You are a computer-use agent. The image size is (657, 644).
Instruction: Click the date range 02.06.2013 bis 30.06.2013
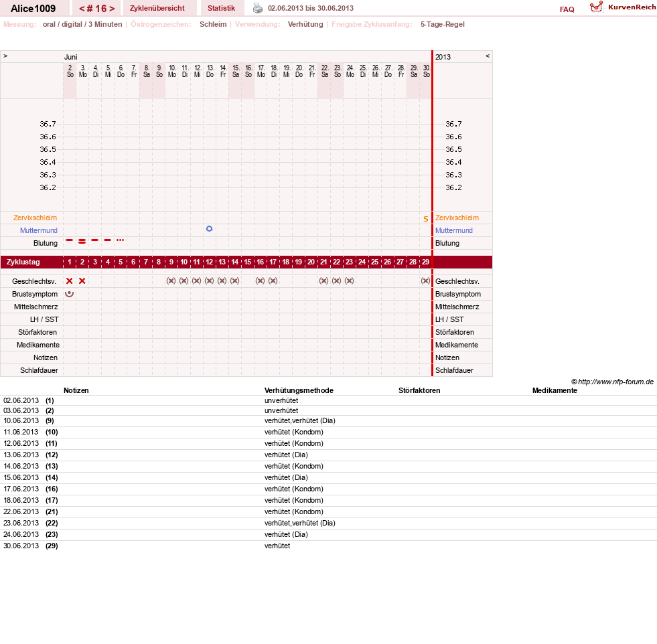[311, 8]
